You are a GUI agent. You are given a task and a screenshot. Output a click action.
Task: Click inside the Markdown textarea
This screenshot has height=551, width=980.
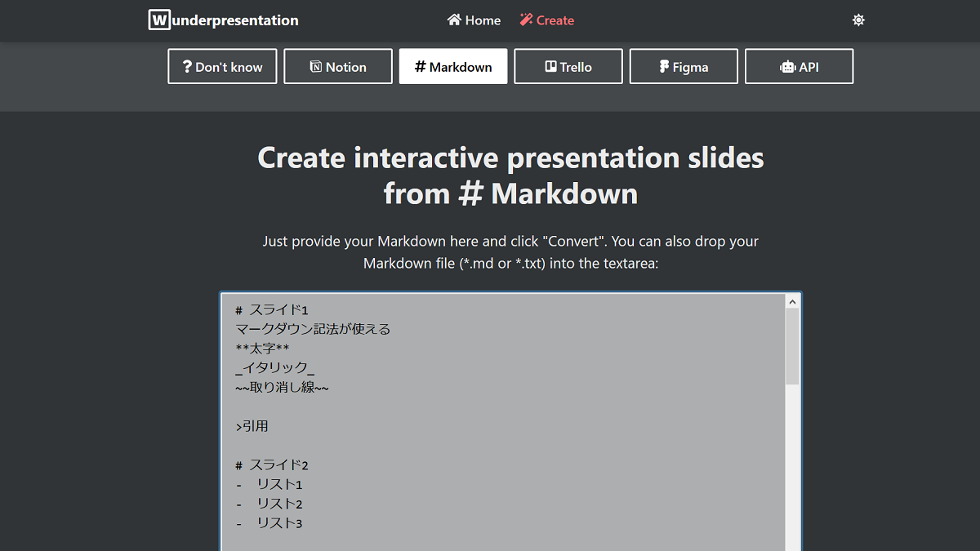pyautogui.click(x=503, y=422)
